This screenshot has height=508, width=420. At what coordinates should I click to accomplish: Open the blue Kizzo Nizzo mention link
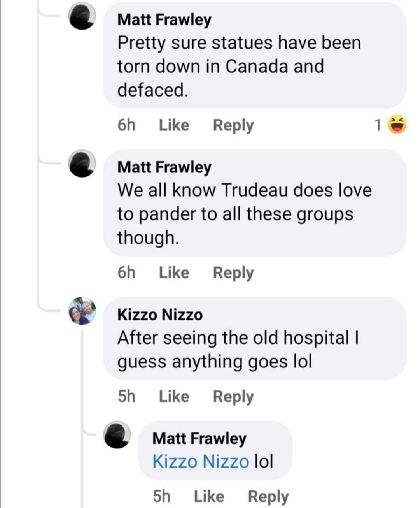pyautogui.click(x=200, y=462)
